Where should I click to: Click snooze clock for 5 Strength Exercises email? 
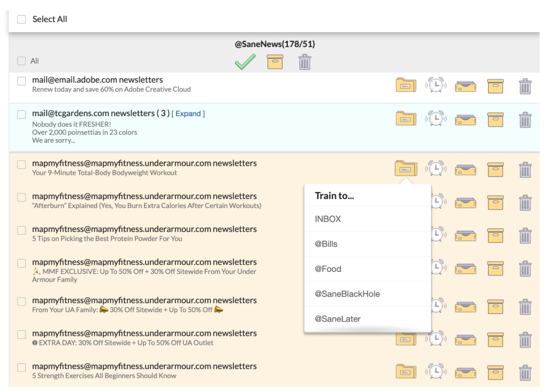[x=436, y=372]
